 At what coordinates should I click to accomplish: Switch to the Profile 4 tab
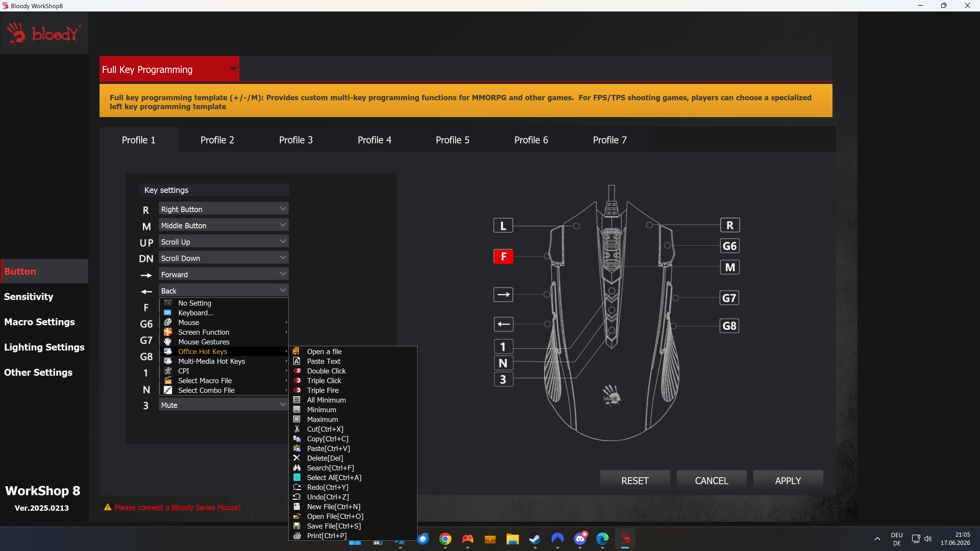point(374,140)
